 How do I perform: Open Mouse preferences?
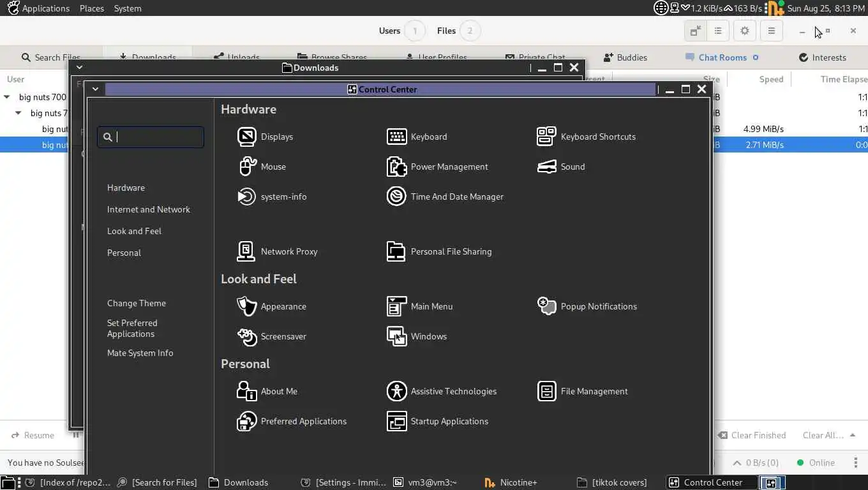262,167
